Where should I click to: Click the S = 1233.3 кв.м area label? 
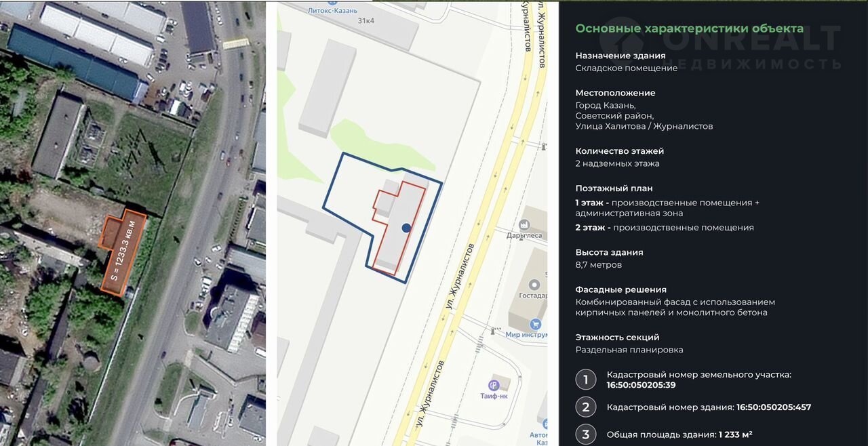(123, 251)
